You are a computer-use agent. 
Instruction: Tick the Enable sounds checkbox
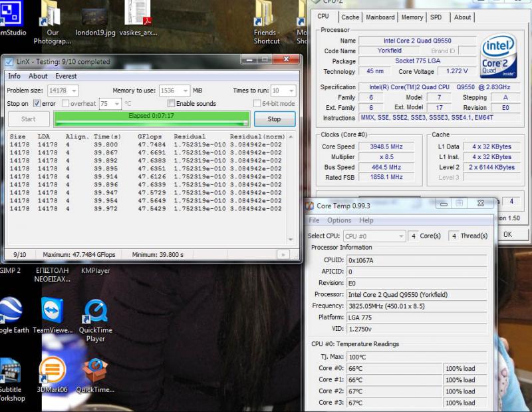pyautogui.click(x=172, y=103)
